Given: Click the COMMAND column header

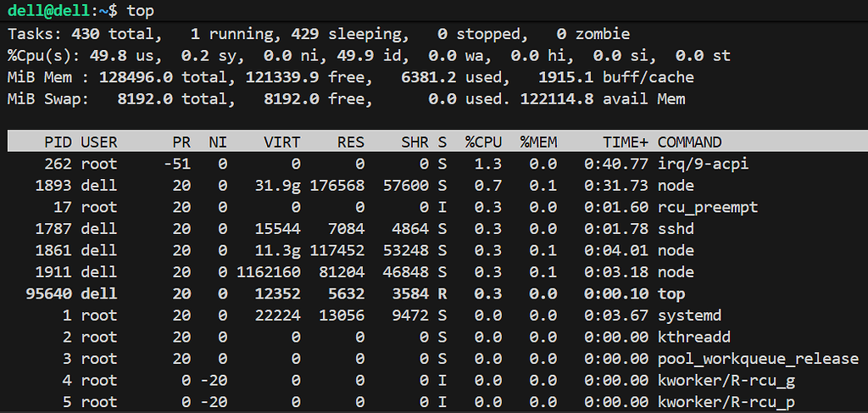Looking at the screenshot, I should (689, 142).
